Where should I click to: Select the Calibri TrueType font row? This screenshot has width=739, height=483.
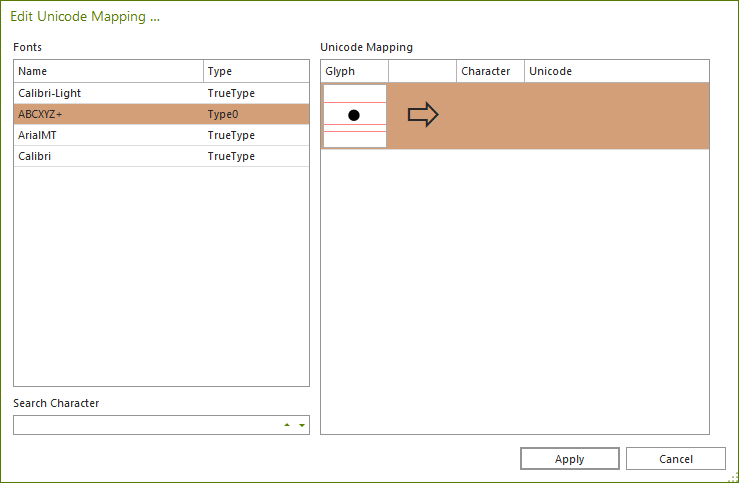coord(162,156)
